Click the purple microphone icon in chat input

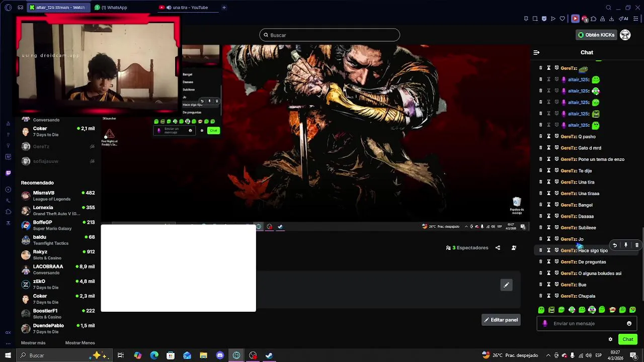[545, 323]
